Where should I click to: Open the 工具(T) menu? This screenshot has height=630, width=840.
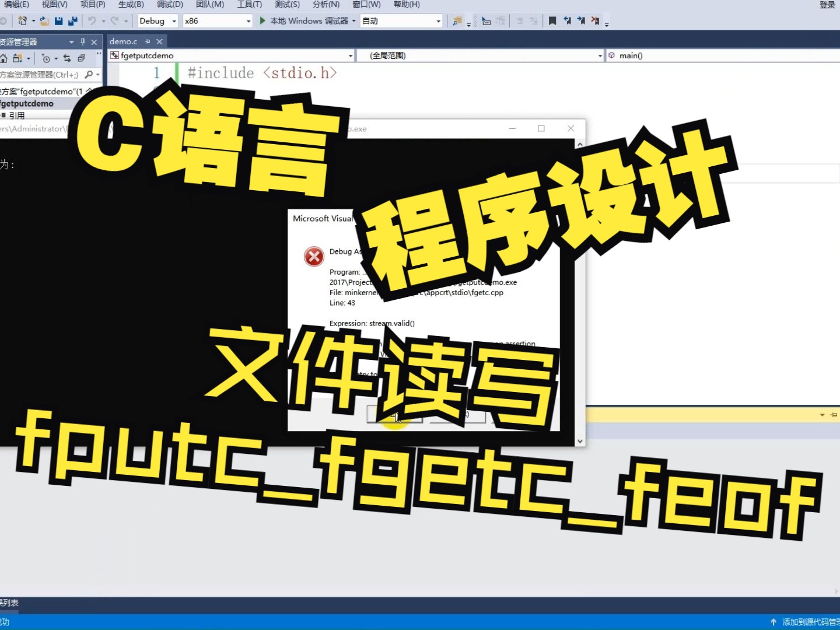(x=249, y=4)
